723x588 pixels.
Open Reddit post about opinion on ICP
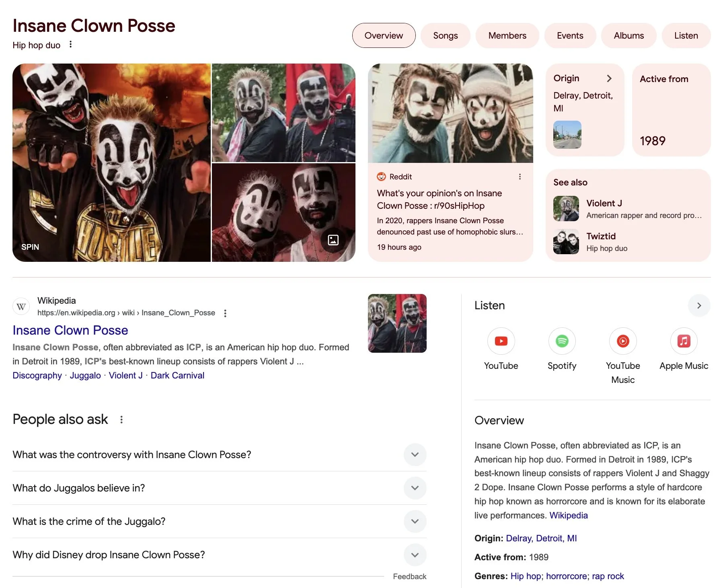tap(439, 199)
